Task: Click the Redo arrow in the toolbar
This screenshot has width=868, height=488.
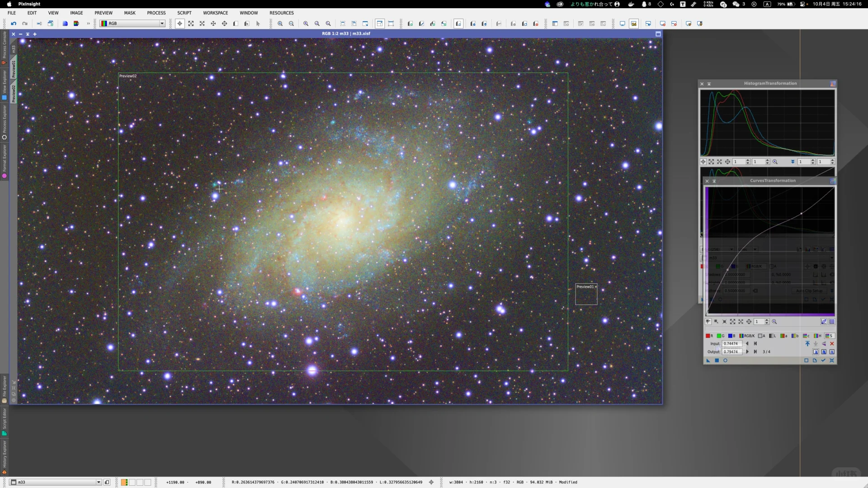Action: pos(25,23)
